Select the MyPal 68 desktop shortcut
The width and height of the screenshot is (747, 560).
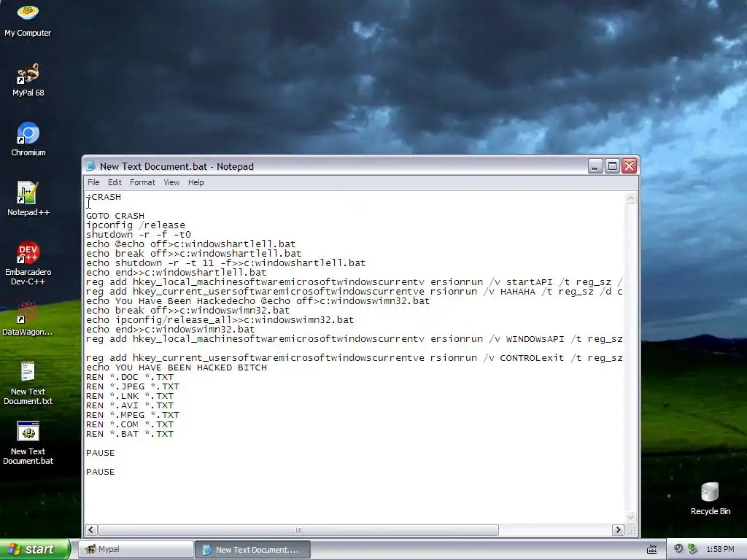click(x=28, y=80)
